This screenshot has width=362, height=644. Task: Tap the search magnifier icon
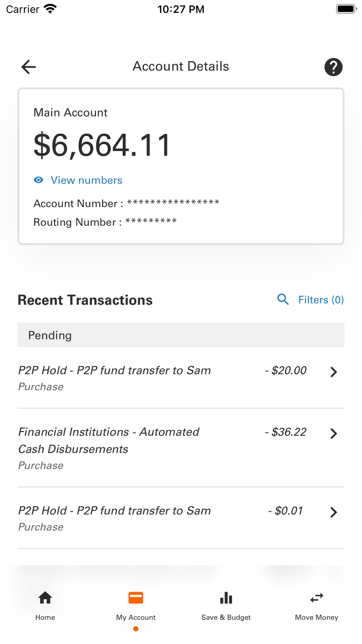click(x=283, y=300)
